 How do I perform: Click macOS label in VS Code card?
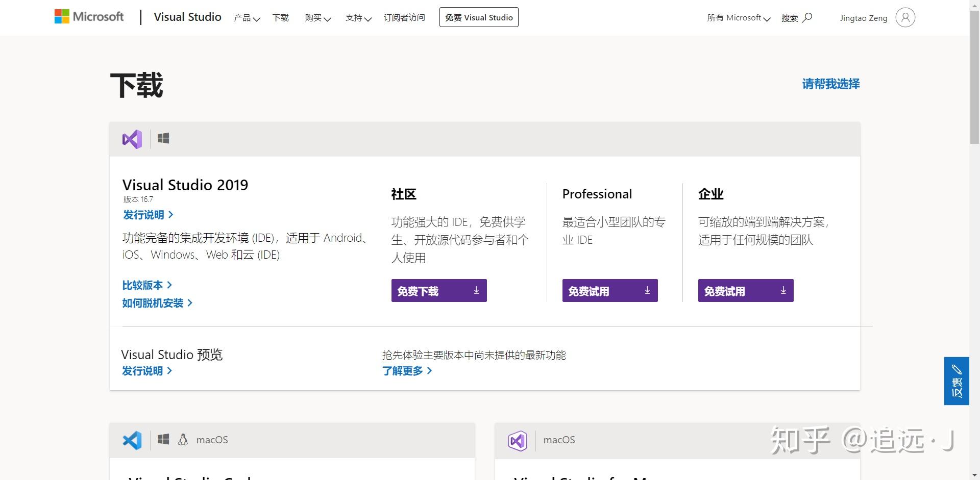point(212,440)
